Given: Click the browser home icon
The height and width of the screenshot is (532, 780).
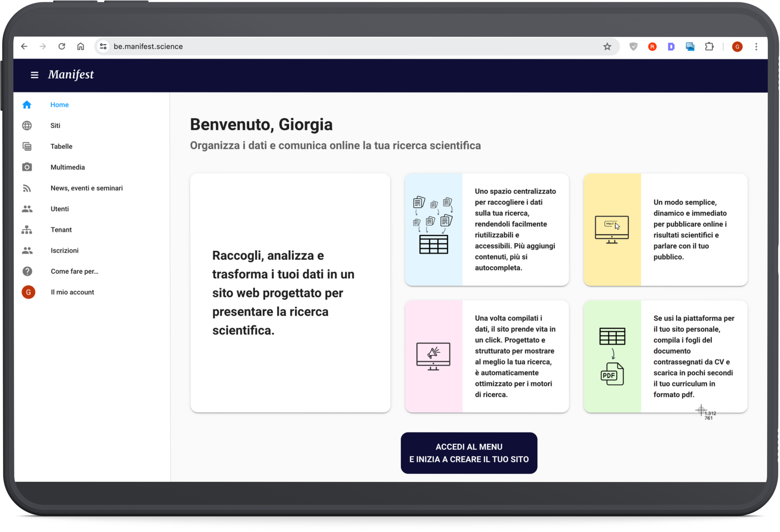Looking at the screenshot, I should (x=81, y=46).
